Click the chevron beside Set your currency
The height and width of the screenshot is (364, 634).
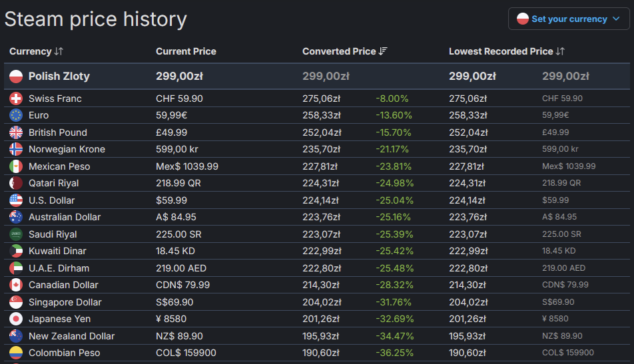tap(616, 19)
